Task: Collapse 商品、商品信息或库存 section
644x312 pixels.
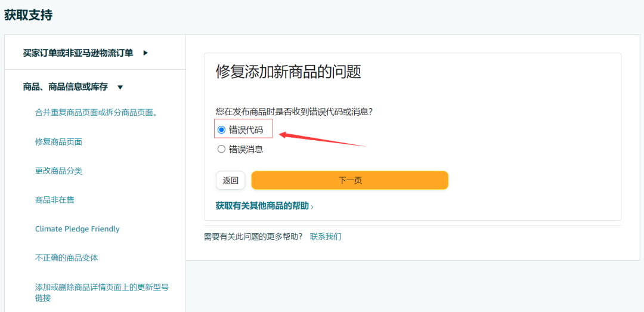Action: [x=73, y=87]
